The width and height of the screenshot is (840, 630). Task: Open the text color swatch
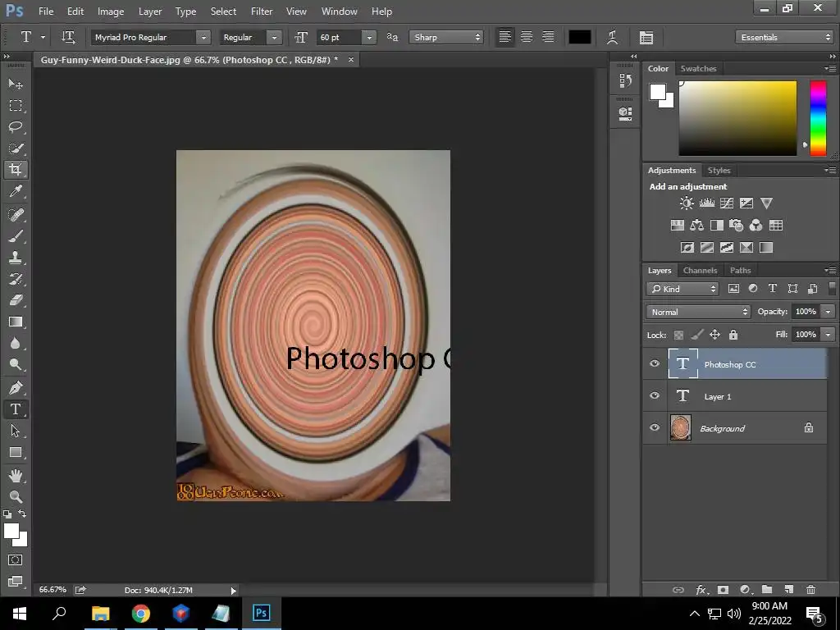580,37
